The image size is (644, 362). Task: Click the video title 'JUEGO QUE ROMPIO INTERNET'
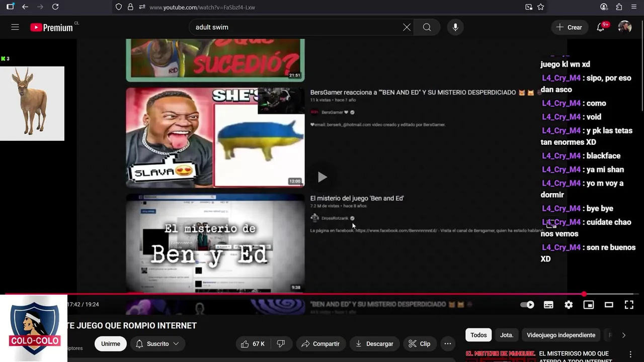[x=132, y=326]
